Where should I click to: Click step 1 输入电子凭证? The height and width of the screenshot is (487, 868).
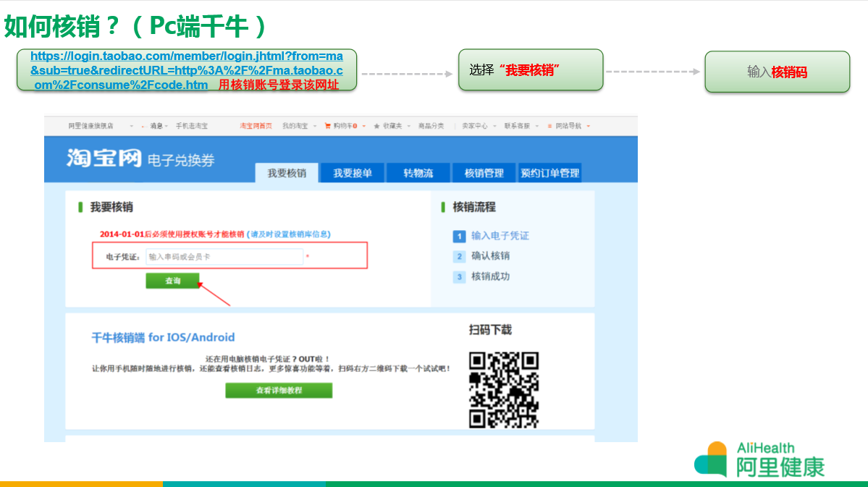tap(492, 236)
